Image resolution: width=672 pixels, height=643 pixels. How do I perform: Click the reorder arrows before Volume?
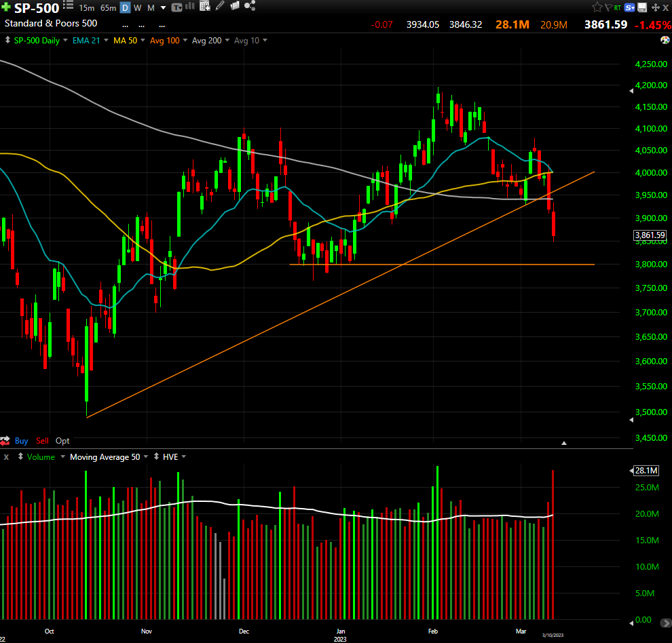(x=20, y=456)
